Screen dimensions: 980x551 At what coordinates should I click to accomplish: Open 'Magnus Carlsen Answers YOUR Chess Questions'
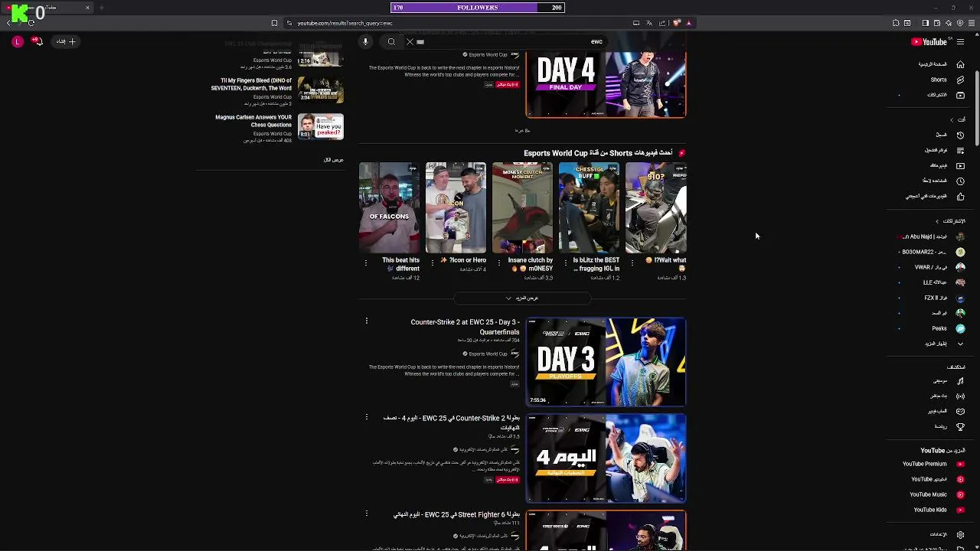253,121
